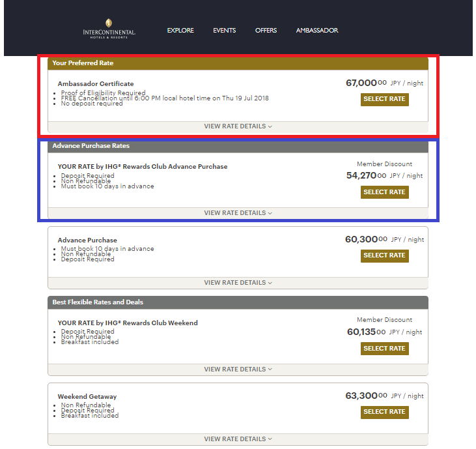Show rate details for 60,300 JPY Advance Purchase

point(238,283)
